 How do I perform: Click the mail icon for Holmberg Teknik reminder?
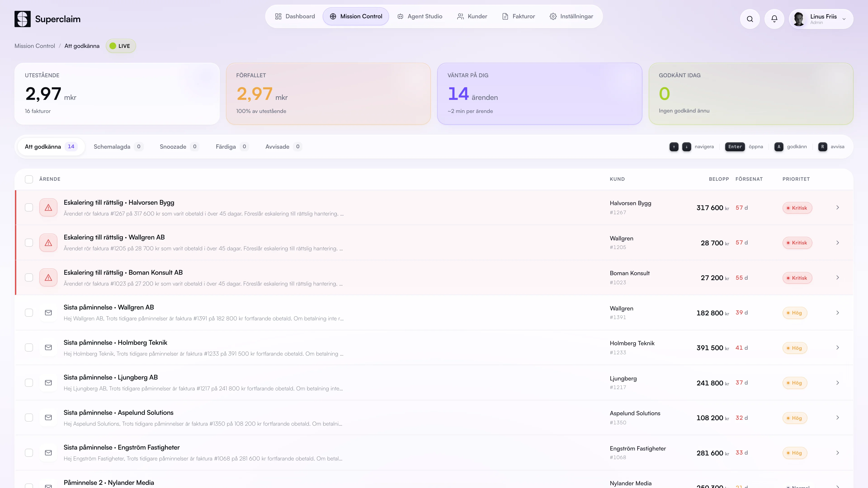(x=49, y=347)
